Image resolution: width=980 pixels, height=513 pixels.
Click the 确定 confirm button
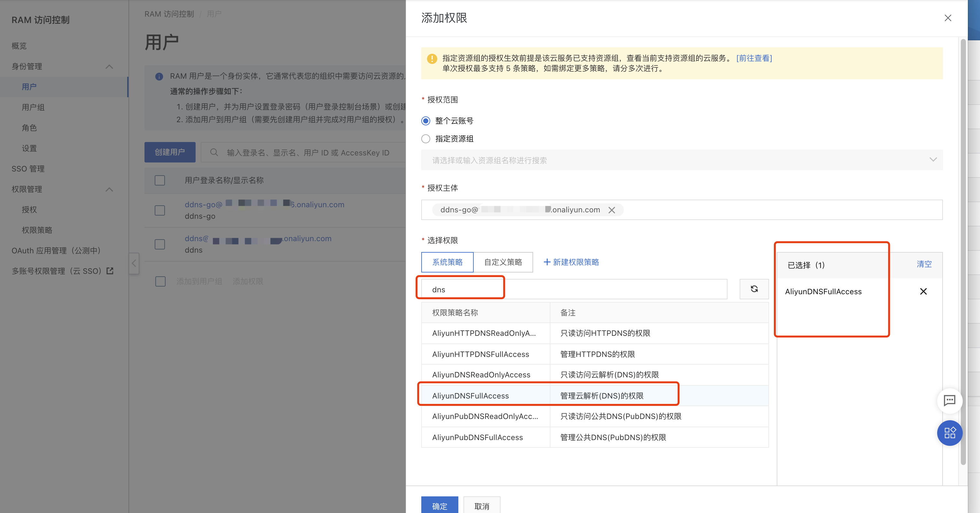coord(439,505)
